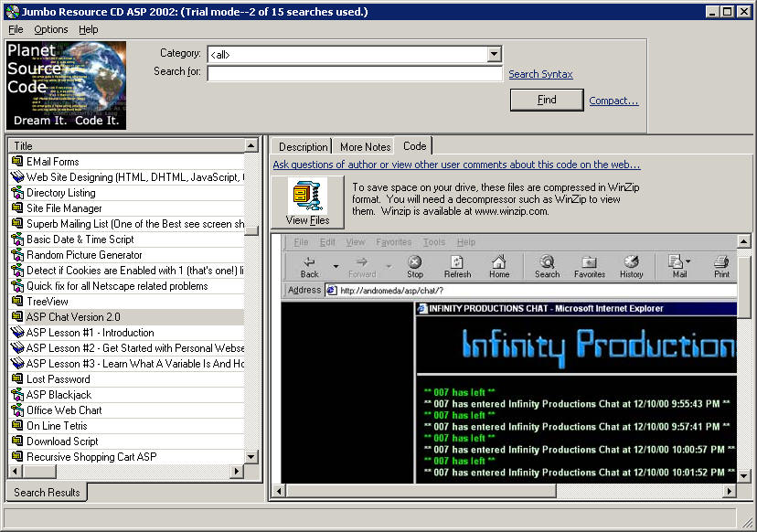Open the Search Syntax link
The width and height of the screenshot is (757, 532).
pos(540,74)
